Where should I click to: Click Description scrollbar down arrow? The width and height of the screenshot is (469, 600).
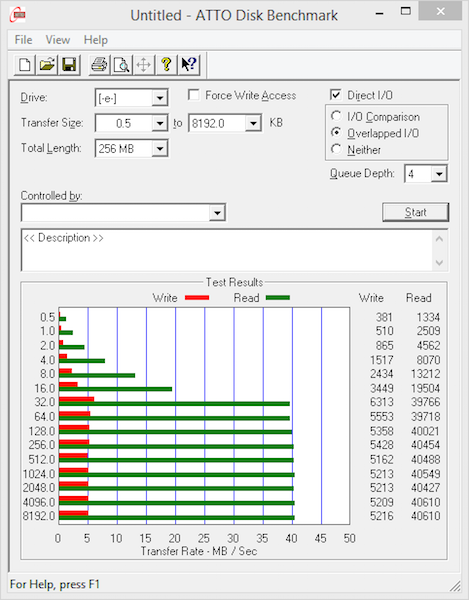pyautogui.click(x=439, y=262)
